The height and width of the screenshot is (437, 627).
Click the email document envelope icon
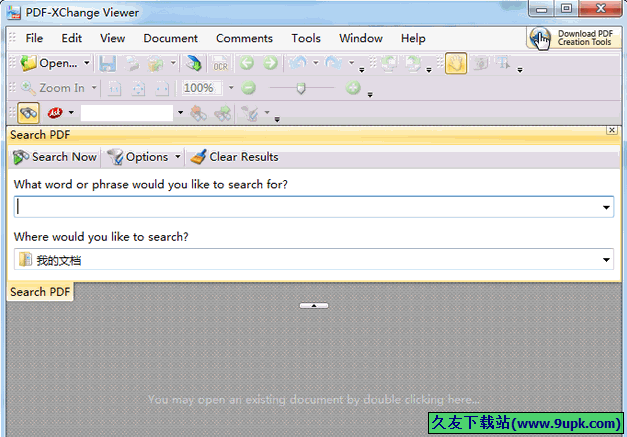point(155,64)
